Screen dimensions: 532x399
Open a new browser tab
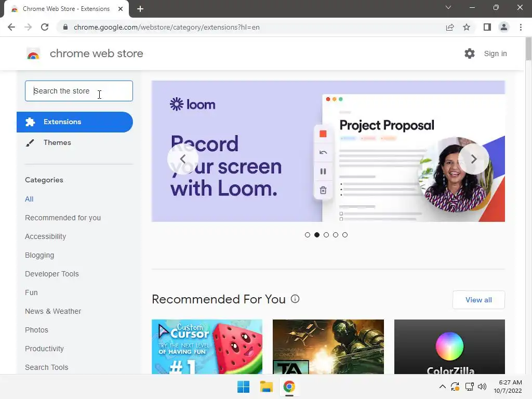point(140,9)
